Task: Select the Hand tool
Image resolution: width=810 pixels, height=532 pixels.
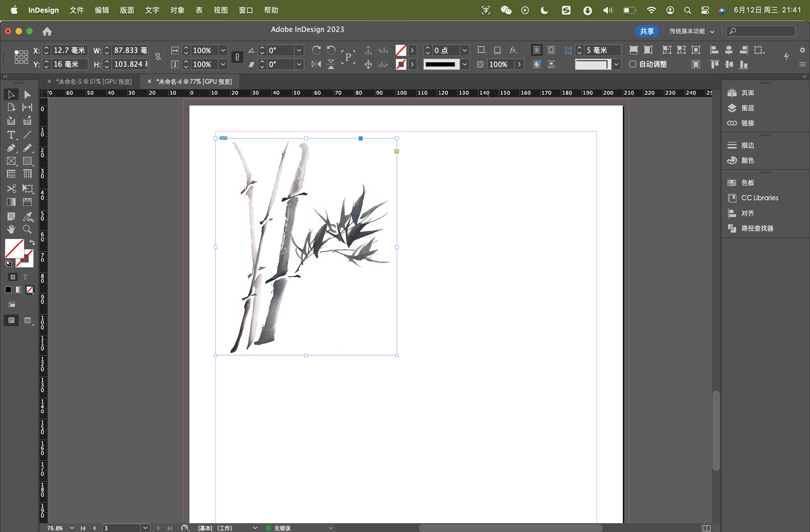Action: (x=11, y=229)
